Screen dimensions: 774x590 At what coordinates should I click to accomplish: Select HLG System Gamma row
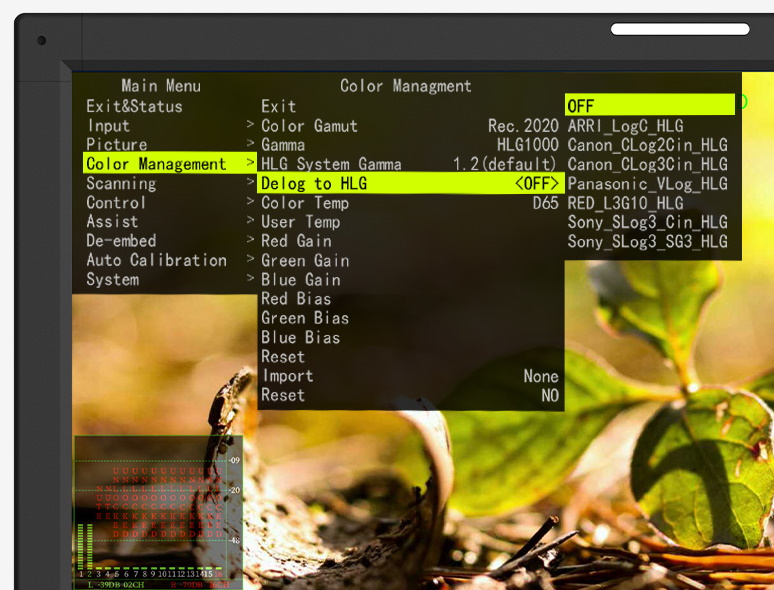pos(410,164)
